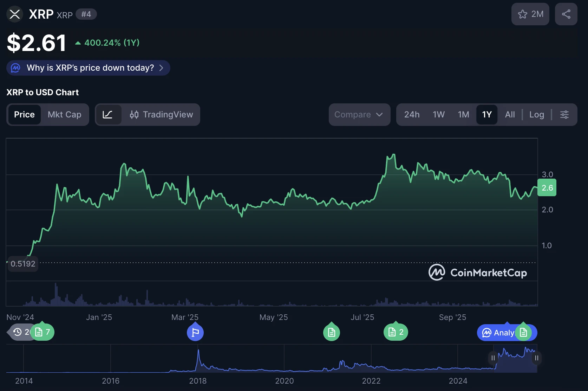The image size is (588, 391).
Task: Click the right handle of the date range slider
Action: click(536, 358)
